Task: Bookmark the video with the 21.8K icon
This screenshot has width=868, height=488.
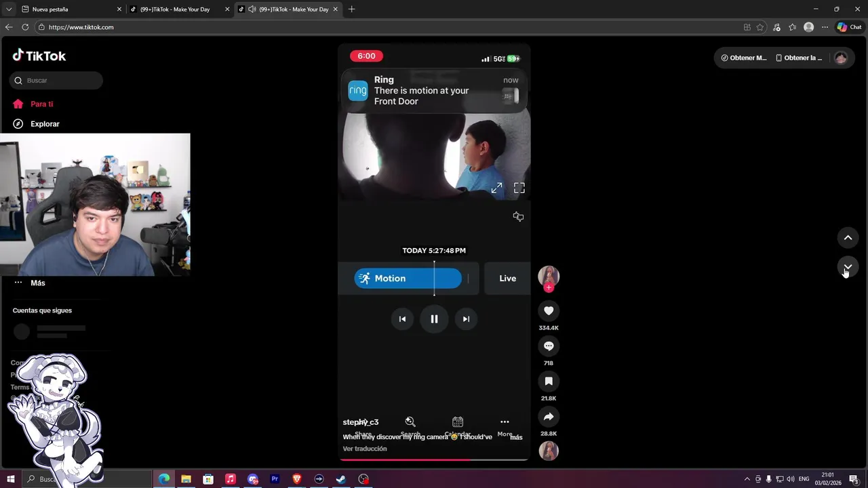Action: [x=549, y=382]
